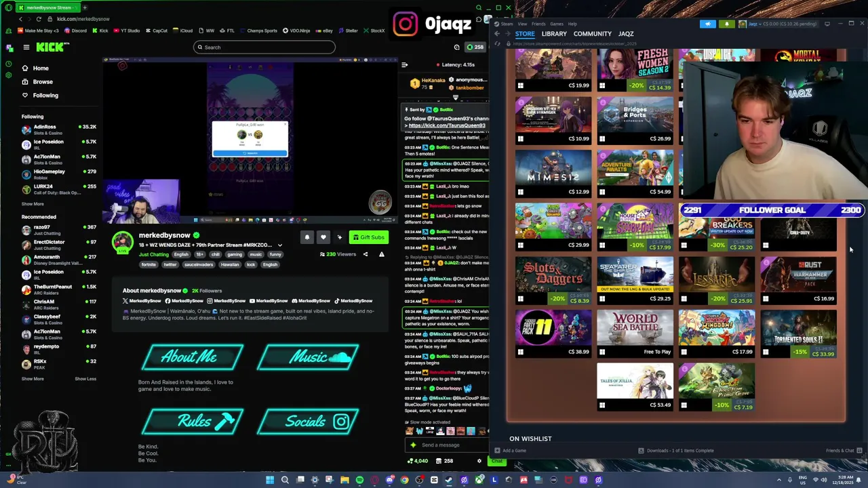Image resolution: width=868 pixels, height=488 pixels.
Task: Open Spotify from the taskbar
Action: tap(359, 480)
